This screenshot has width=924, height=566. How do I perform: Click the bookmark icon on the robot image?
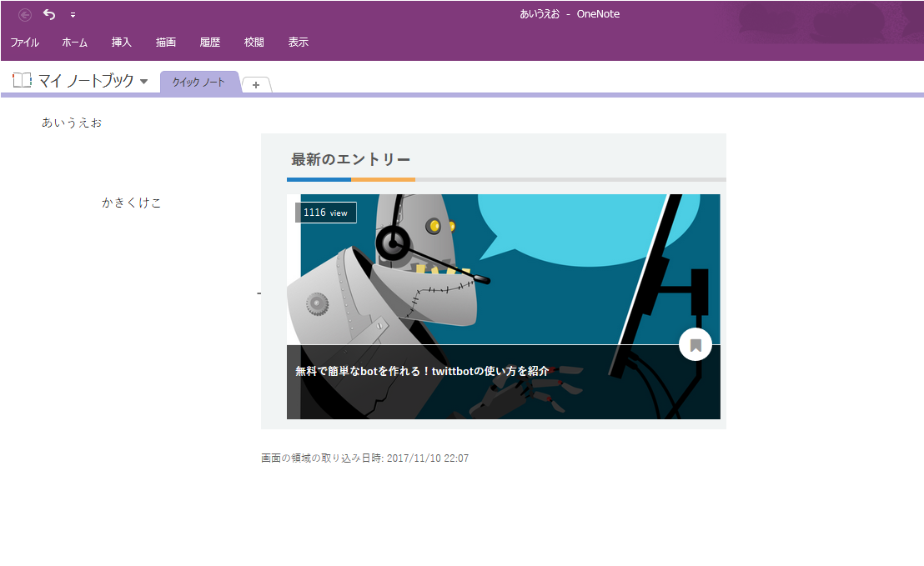[x=696, y=343]
